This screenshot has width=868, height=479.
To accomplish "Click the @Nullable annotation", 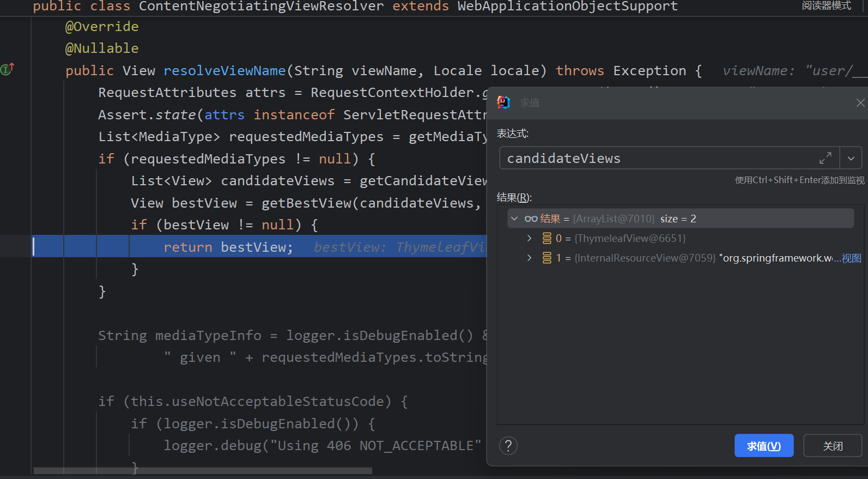I will tap(102, 48).
